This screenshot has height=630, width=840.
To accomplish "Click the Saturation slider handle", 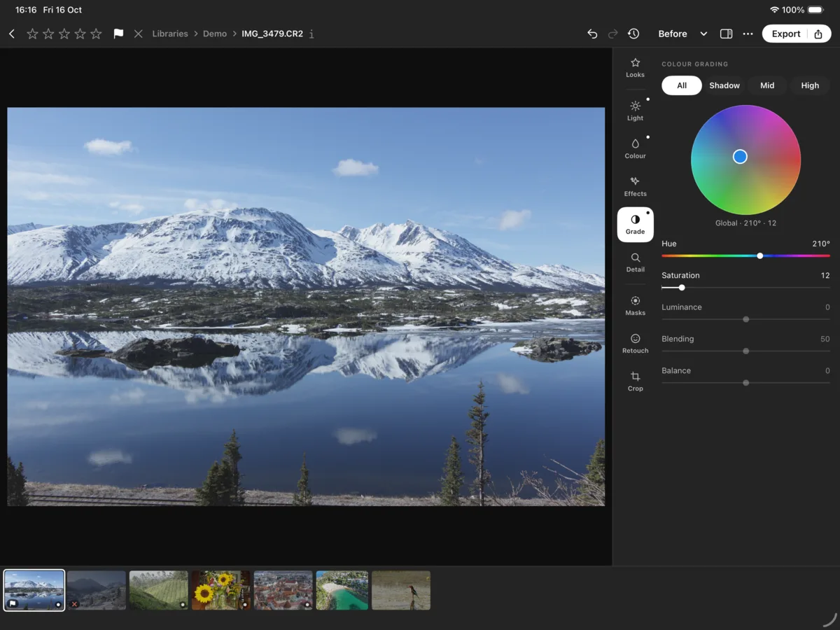I will pyautogui.click(x=682, y=288).
